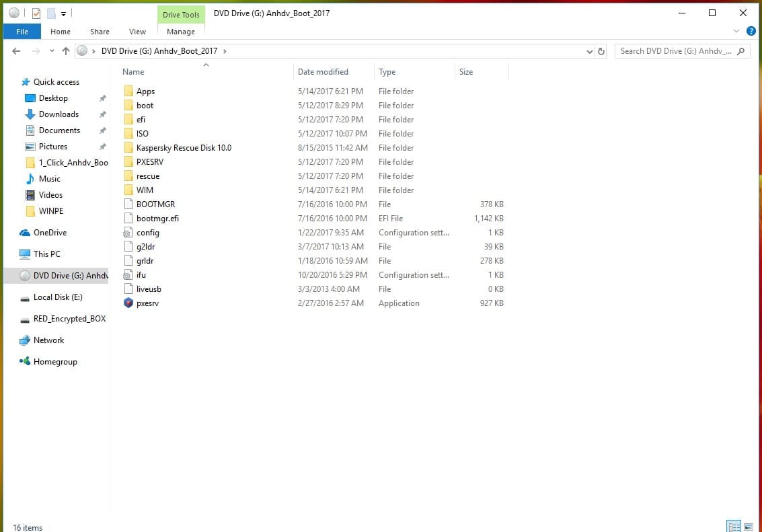Select the g2ldr file icon

128,246
